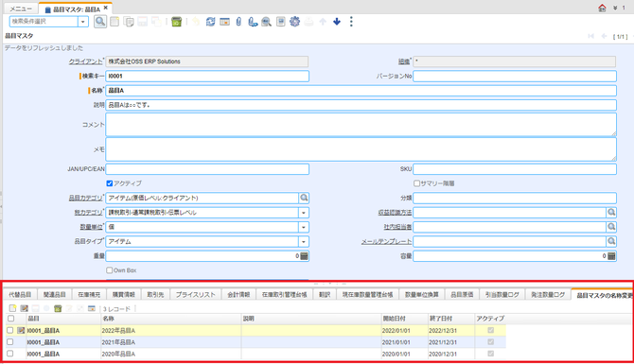Open the 容量 calculator icon
Viewport: 634px width, 364px height.
click(611, 256)
